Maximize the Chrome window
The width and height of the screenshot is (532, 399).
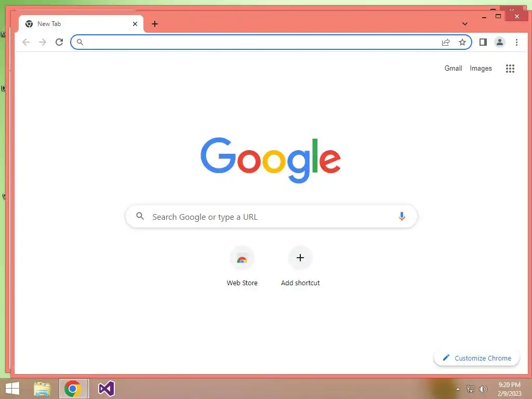pos(498,16)
